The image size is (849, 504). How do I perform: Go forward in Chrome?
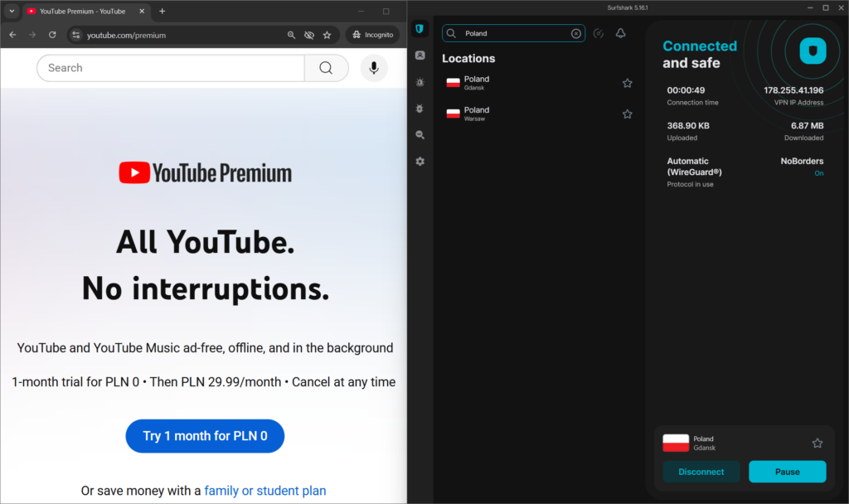click(x=32, y=35)
